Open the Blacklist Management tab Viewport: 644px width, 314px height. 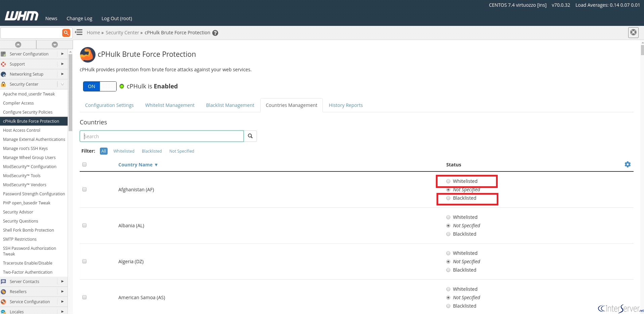click(x=230, y=105)
